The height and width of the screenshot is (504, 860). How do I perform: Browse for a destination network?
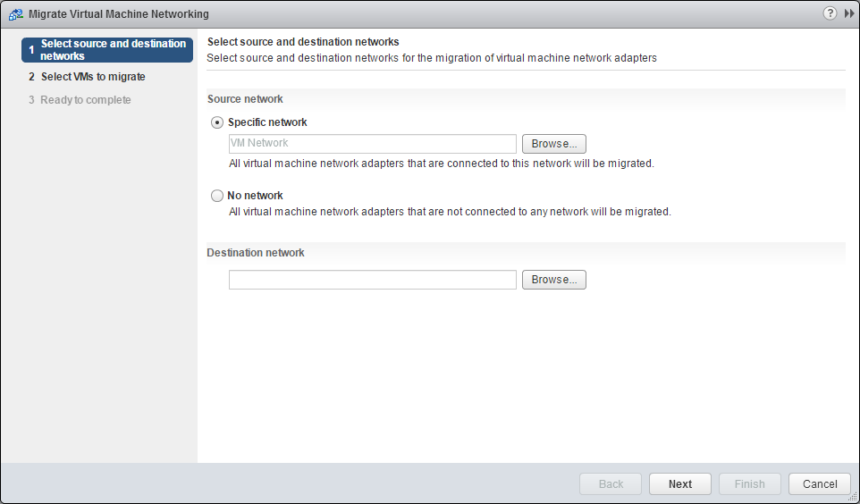(553, 280)
